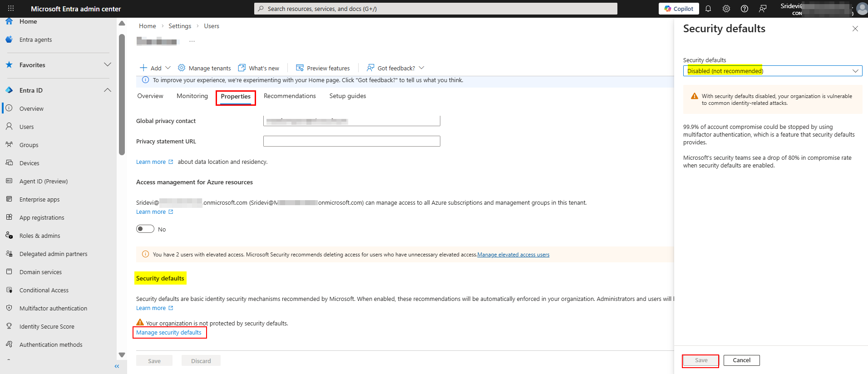Open the help question mark icon
The width and height of the screenshot is (868, 374).
tap(745, 9)
